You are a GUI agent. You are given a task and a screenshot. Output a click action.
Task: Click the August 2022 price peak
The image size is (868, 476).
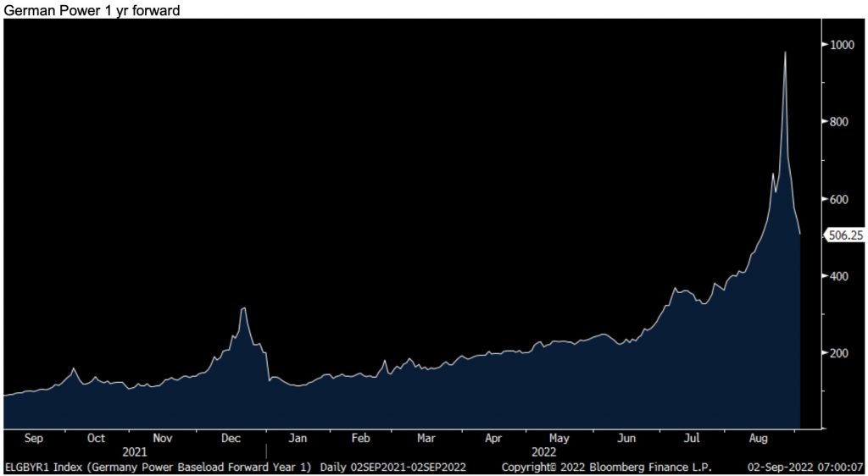point(785,53)
